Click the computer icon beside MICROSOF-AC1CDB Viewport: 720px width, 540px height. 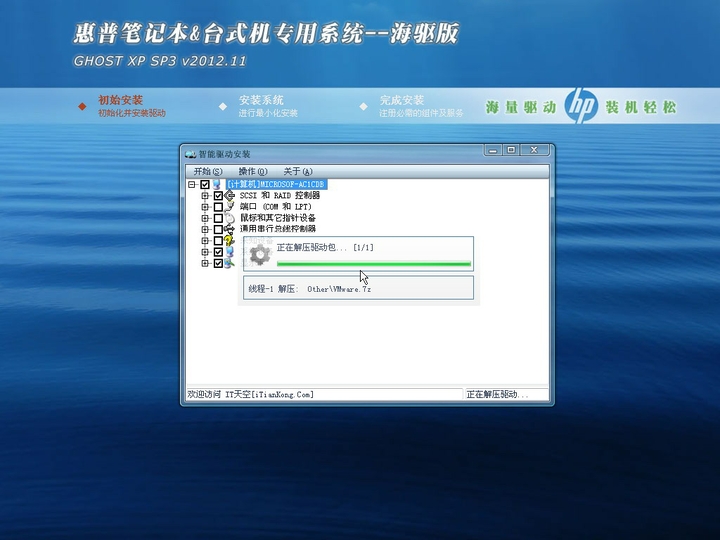click(217, 185)
